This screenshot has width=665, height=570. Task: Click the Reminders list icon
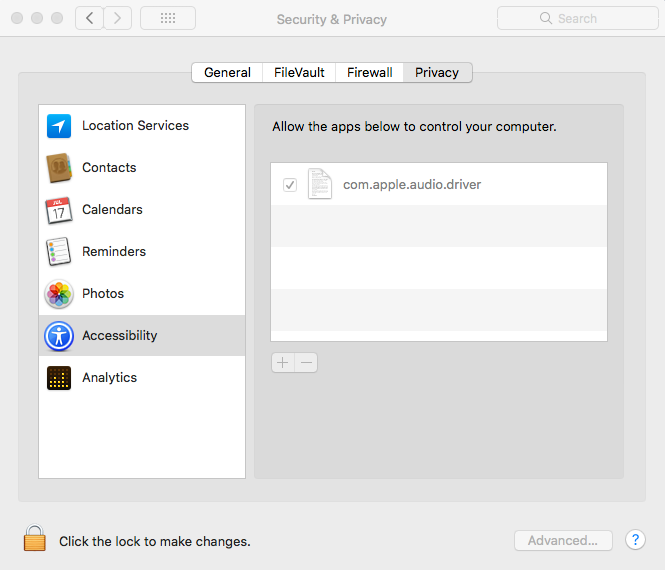(x=59, y=251)
